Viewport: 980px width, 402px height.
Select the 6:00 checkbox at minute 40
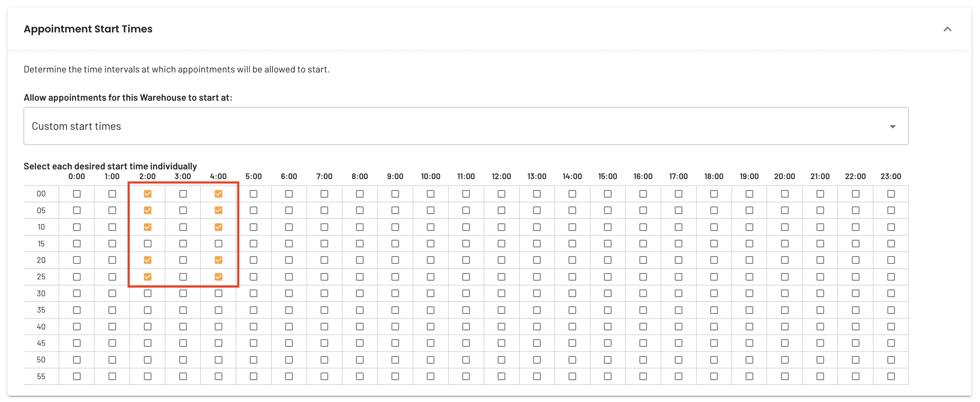pos(289,327)
